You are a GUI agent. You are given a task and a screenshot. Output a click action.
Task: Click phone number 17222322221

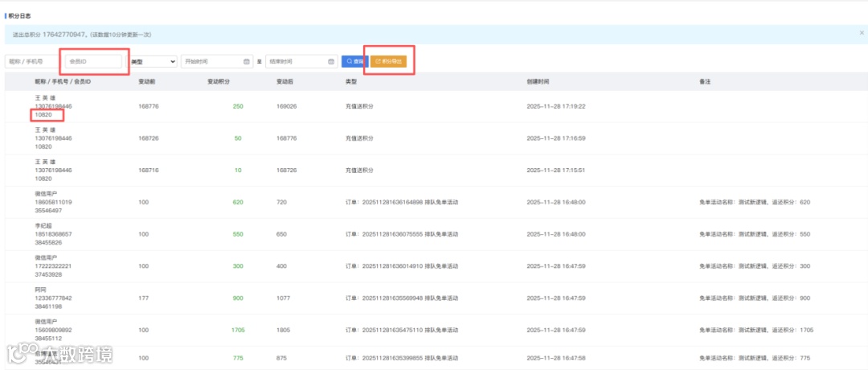coord(53,266)
